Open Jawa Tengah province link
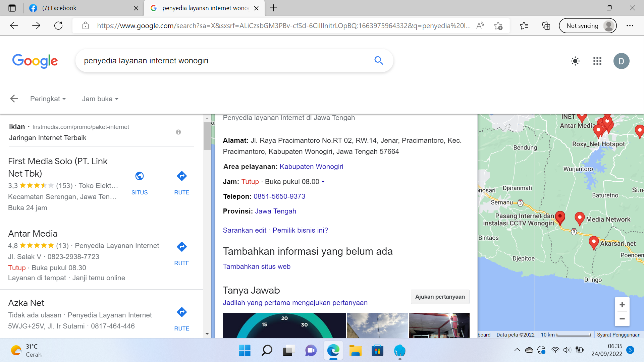The image size is (644, 362). (x=275, y=211)
